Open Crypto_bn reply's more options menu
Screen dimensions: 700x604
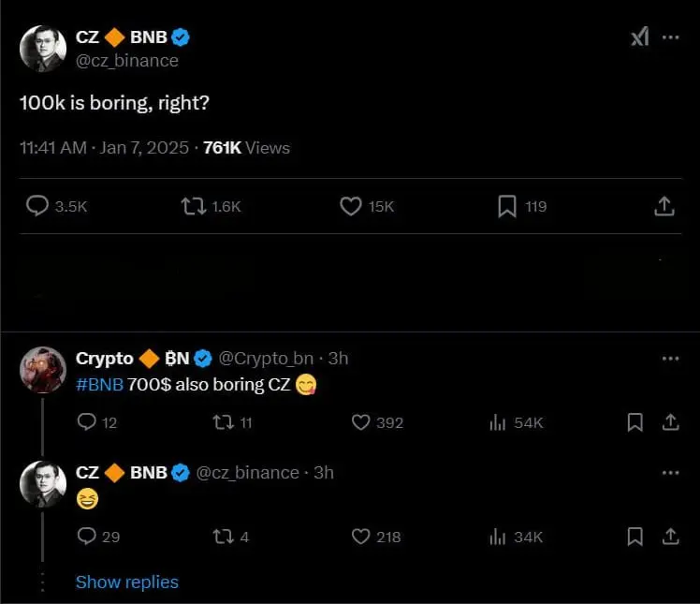671,359
